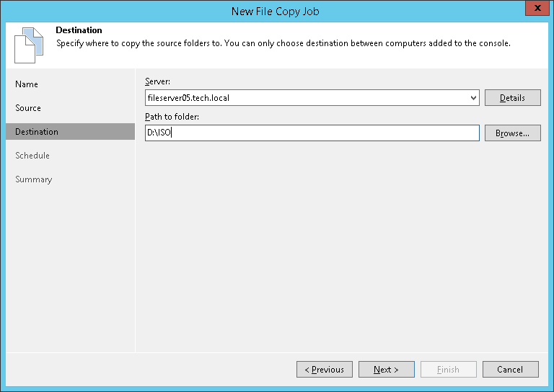Select the Destination step in sidebar
This screenshot has height=392, width=554.
click(x=37, y=132)
